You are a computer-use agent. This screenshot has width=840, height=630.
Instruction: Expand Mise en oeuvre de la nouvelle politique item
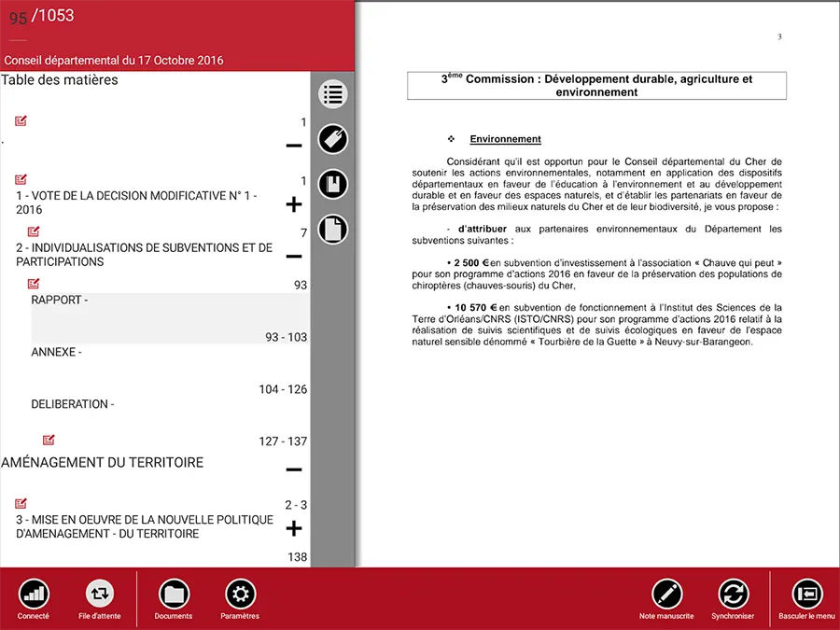pyautogui.click(x=294, y=529)
